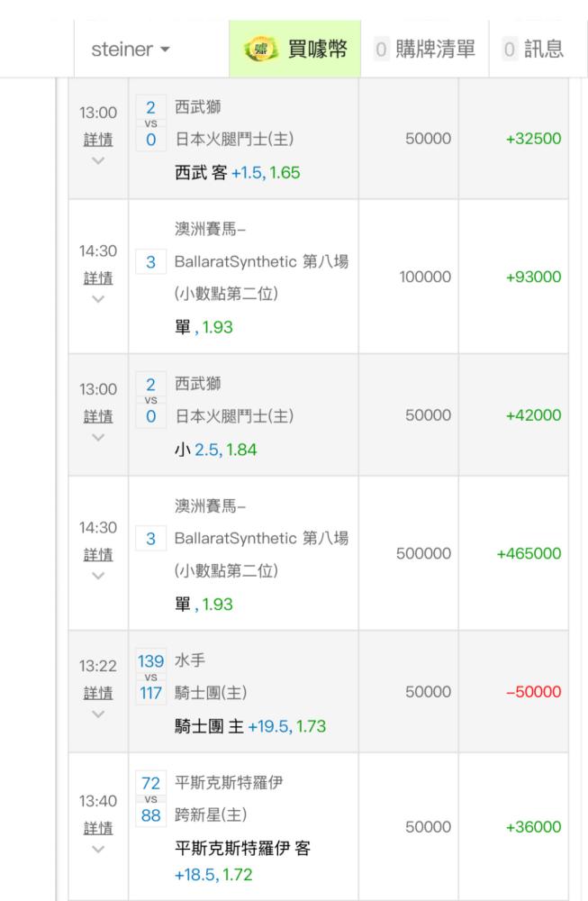Open 詳情 for the 小 2.5 bet

[98, 414]
